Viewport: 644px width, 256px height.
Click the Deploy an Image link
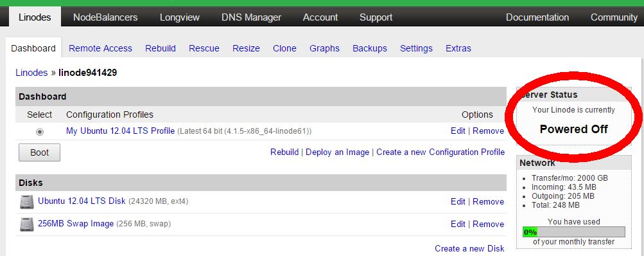(338, 152)
